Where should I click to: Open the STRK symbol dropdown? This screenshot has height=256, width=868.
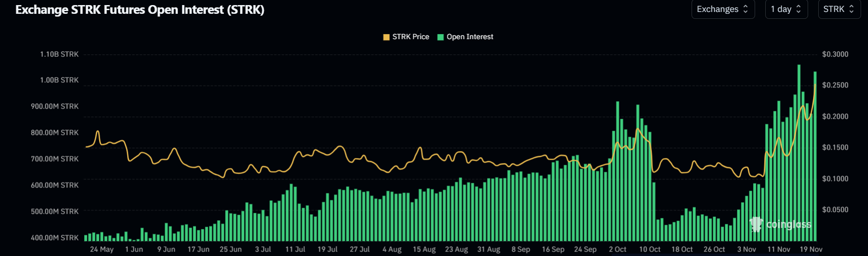click(839, 9)
